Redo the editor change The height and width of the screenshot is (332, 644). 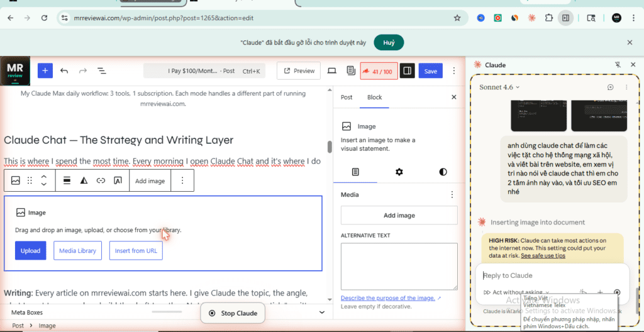coord(83,70)
